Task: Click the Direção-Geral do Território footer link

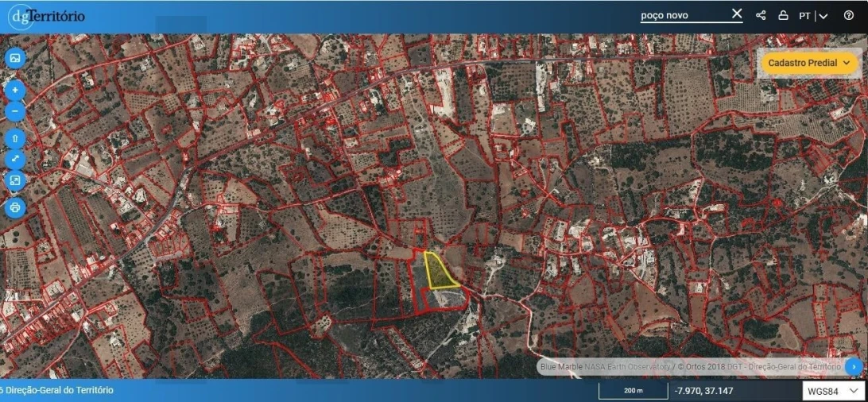Action: [x=60, y=390]
